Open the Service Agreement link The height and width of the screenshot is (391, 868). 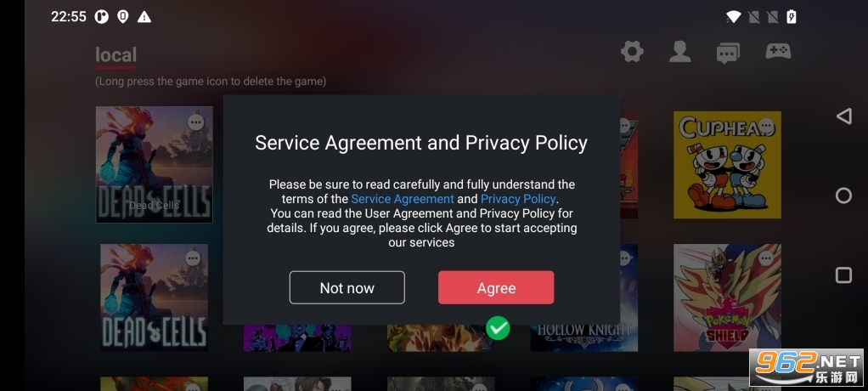point(403,199)
